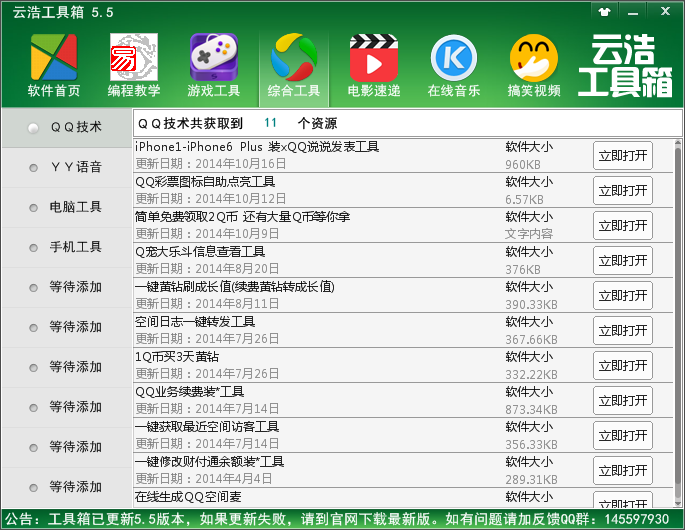Close the 云浩工具箱 window
685x530 pixels.
coord(665,11)
